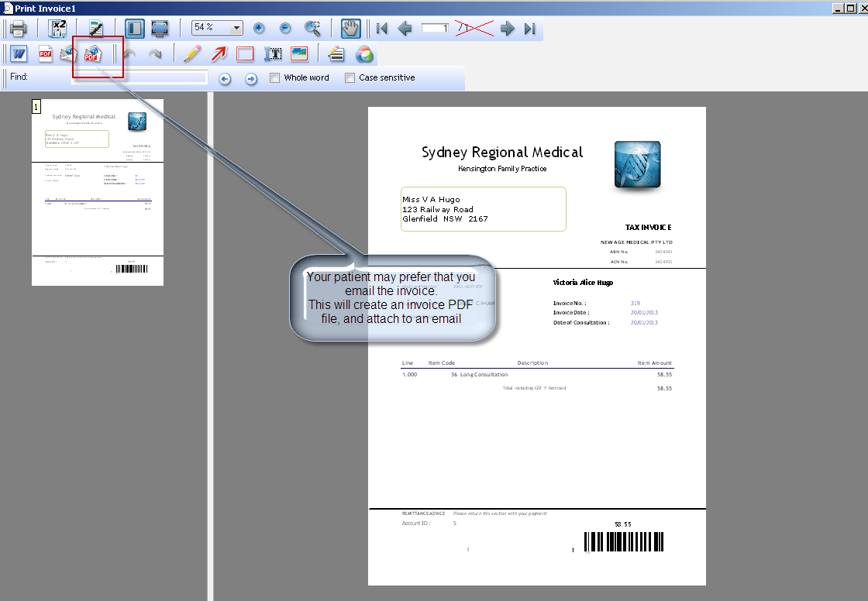The width and height of the screenshot is (868, 601).
Task: Click the 'Description' column header
Action: click(532, 363)
